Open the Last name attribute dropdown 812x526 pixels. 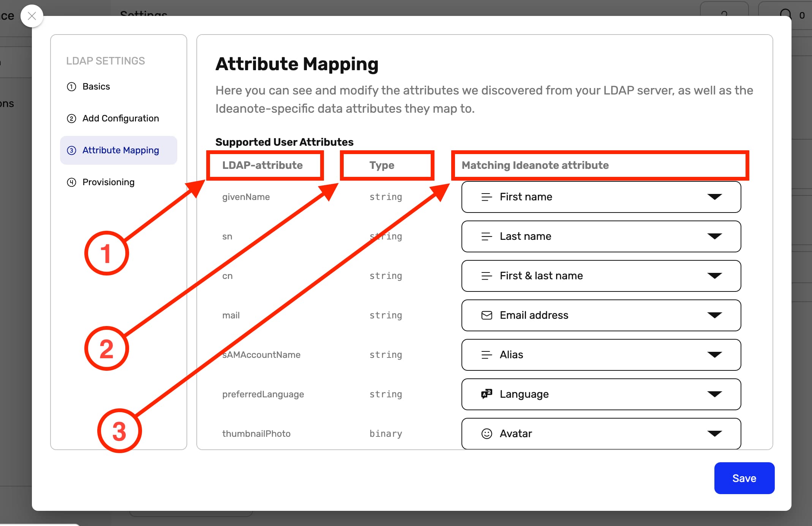[714, 236]
